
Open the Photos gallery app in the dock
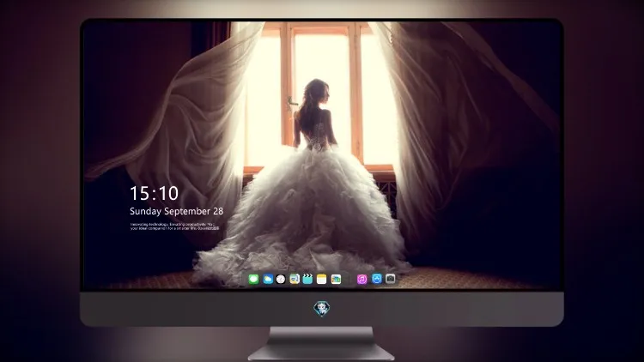336,279
